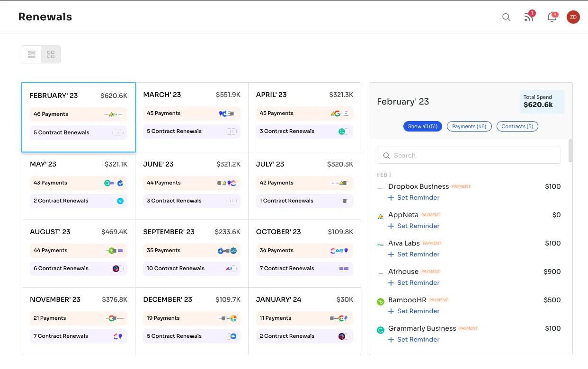Open 19 Payments in December' 23 card
The width and height of the screenshot is (588, 369).
click(192, 318)
